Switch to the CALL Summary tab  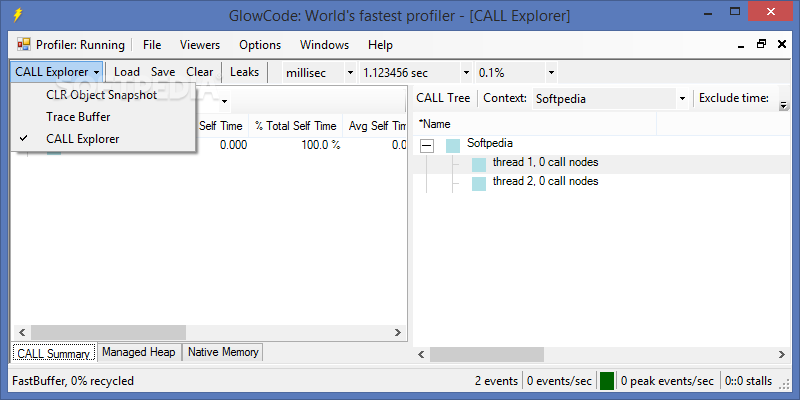54,353
